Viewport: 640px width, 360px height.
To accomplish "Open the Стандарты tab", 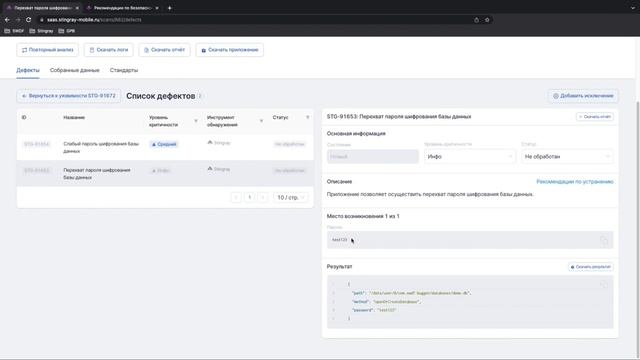I will tap(124, 70).
